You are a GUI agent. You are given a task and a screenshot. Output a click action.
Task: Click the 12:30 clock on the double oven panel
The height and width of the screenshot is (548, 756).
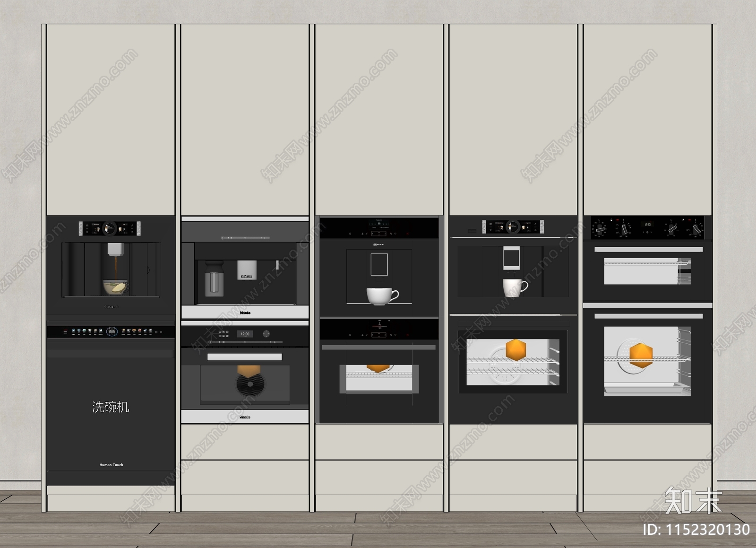(648, 225)
